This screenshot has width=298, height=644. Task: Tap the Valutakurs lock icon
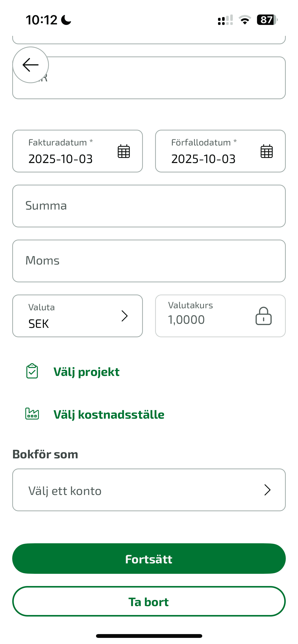coord(264,316)
